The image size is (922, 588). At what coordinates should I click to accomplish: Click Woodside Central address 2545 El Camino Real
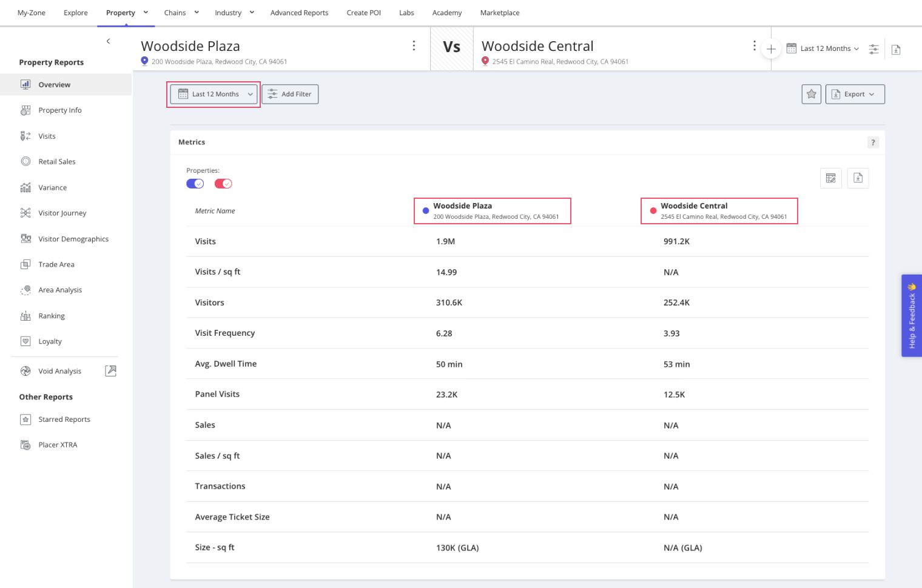(x=560, y=62)
